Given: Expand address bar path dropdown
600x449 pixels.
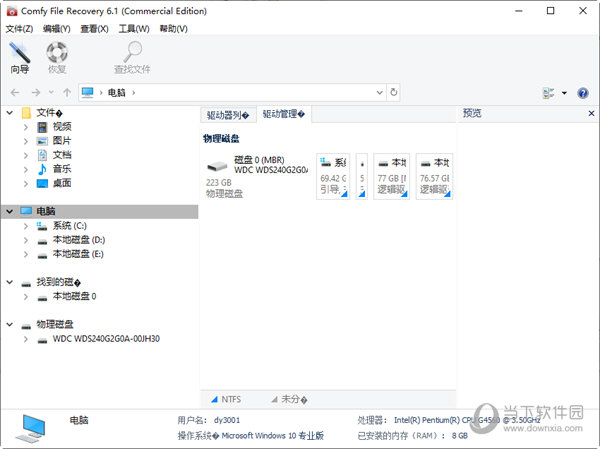Looking at the screenshot, I should pos(380,93).
